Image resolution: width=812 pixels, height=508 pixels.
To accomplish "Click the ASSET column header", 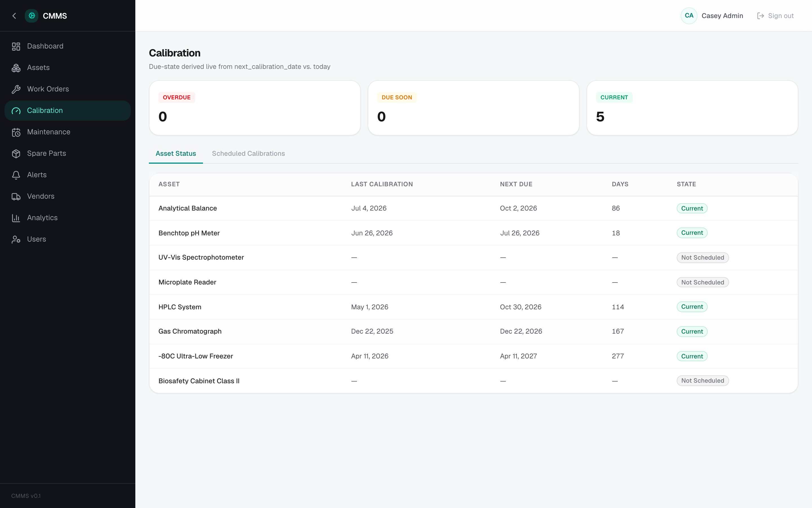I will click(169, 184).
